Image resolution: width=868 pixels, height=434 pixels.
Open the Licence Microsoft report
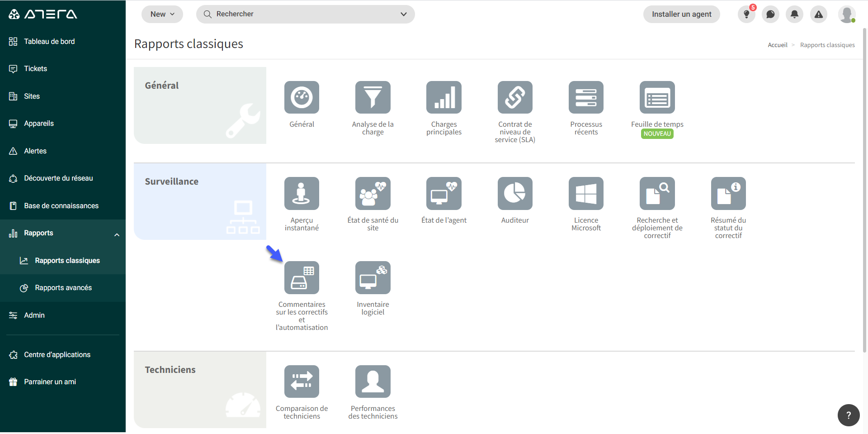[x=586, y=193]
